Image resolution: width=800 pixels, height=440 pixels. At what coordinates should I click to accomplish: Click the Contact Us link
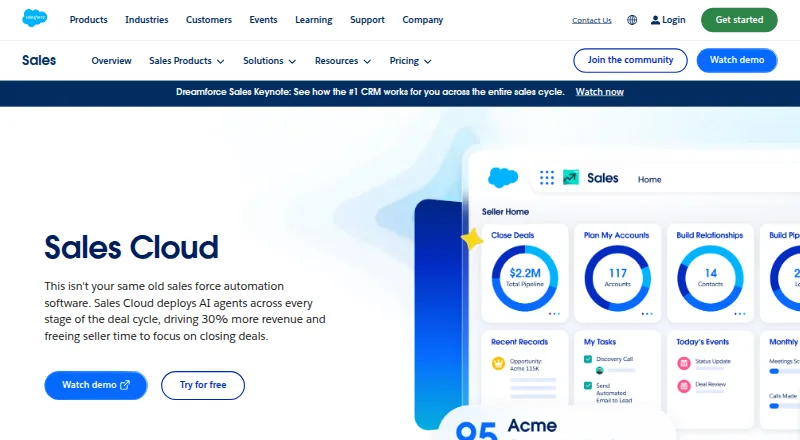591,20
